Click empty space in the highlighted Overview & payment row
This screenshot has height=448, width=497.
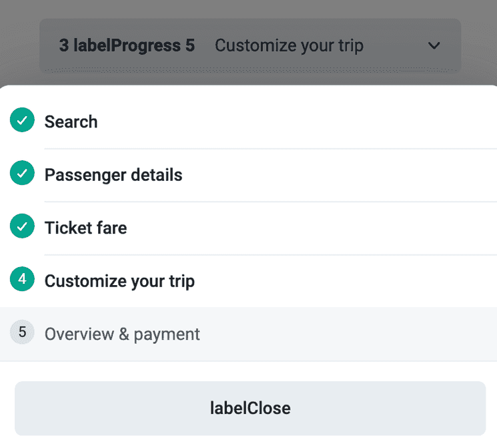(x=347, y=334)
